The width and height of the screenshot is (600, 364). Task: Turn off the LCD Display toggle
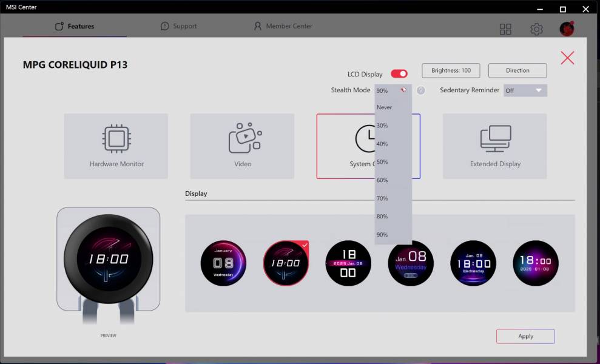pyautogui.click(x=399, y=74)
